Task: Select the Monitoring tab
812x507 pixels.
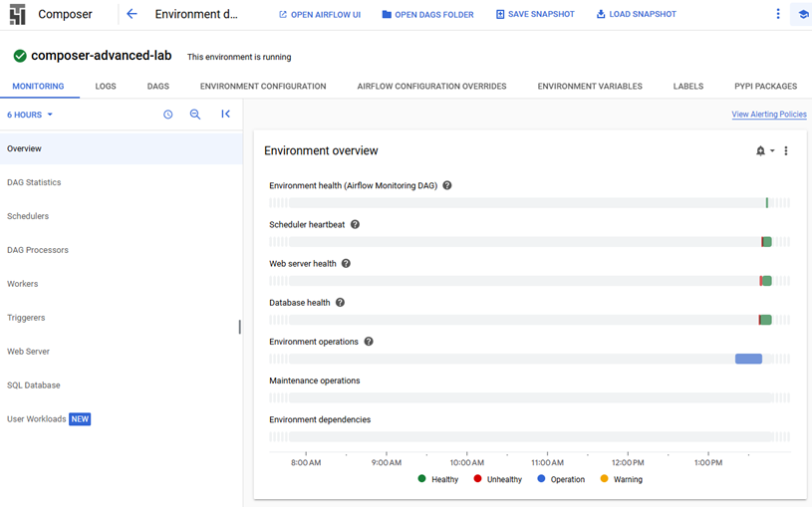Action: point(38,86)
